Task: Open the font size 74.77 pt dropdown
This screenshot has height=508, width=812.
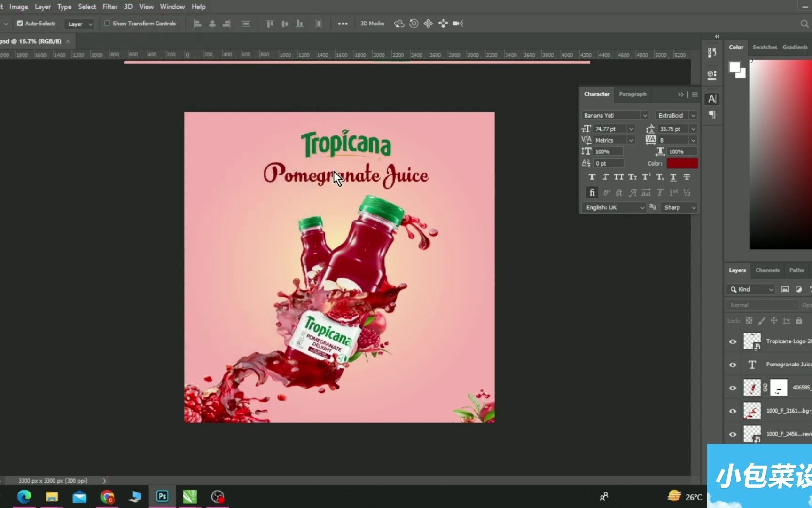Action: pos(631,129)
